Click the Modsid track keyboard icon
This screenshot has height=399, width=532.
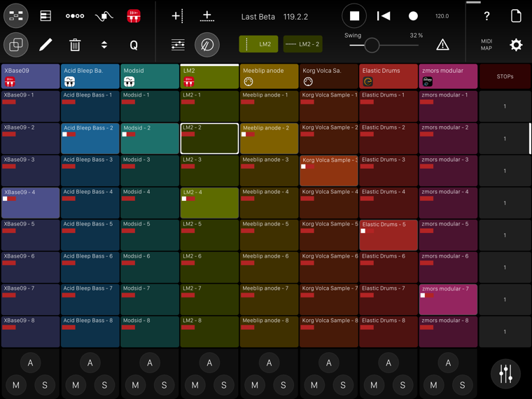[x=129, y=81]
